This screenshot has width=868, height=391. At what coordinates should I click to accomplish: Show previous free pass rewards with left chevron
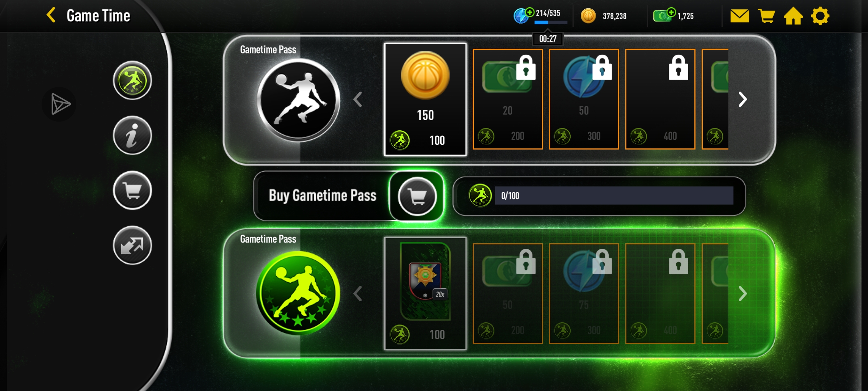click(x=358, y=99)
